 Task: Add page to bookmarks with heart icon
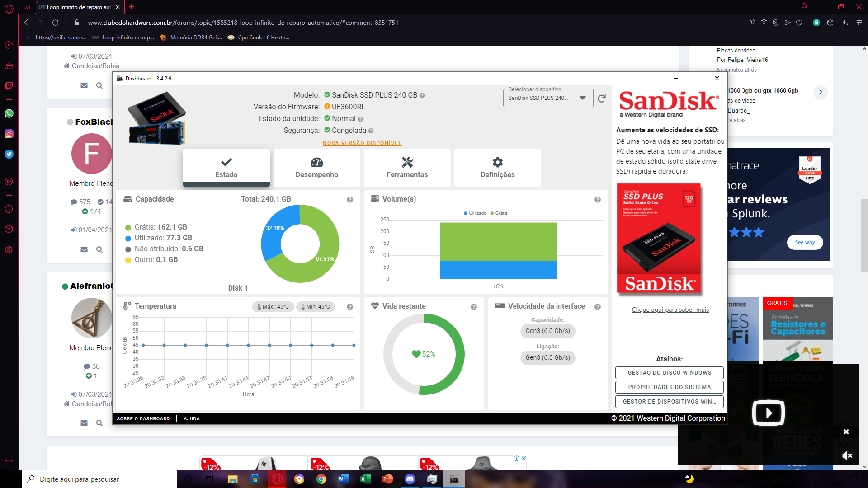pos(799,23)
